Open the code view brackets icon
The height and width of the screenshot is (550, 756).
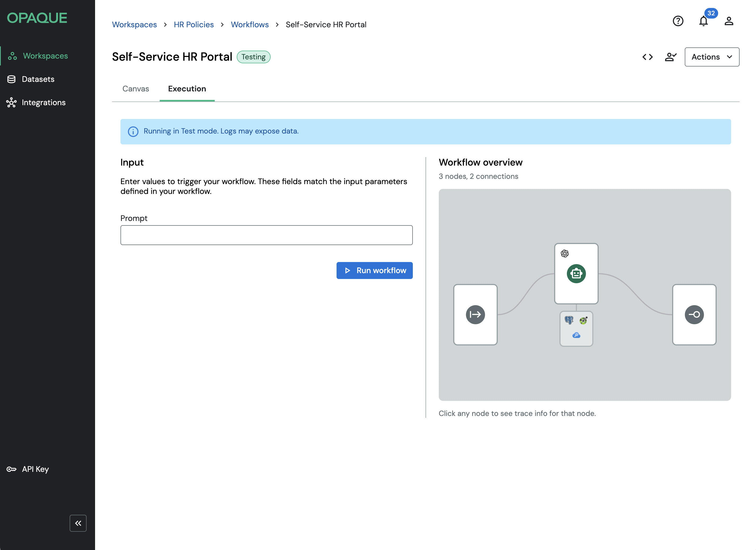647,57
